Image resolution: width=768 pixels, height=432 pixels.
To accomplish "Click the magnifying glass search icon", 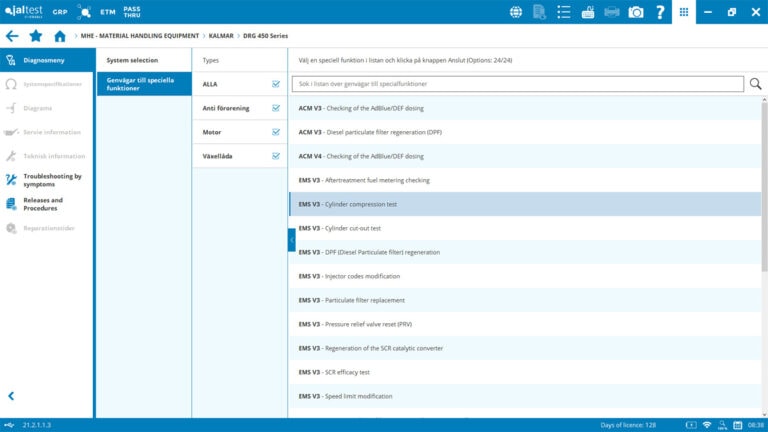I will [755, 84].
